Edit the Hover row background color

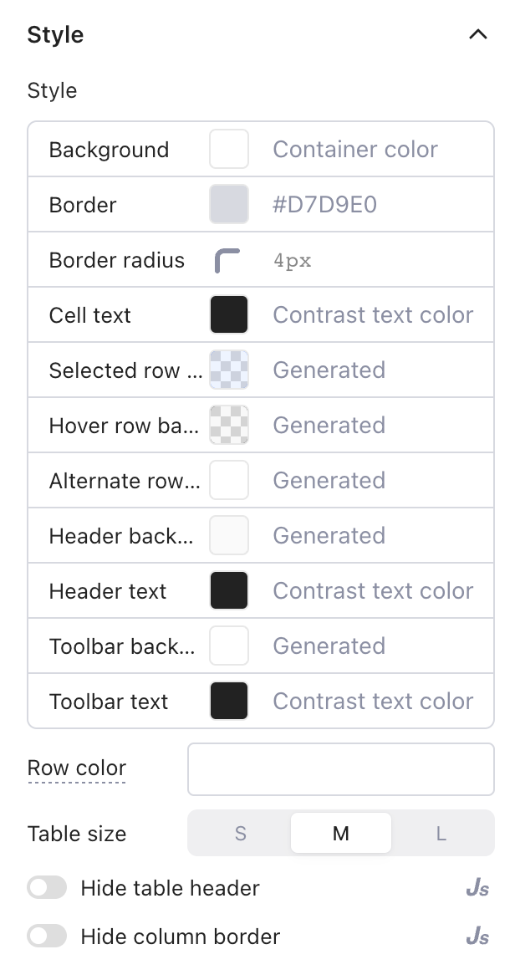coord(229,425)
